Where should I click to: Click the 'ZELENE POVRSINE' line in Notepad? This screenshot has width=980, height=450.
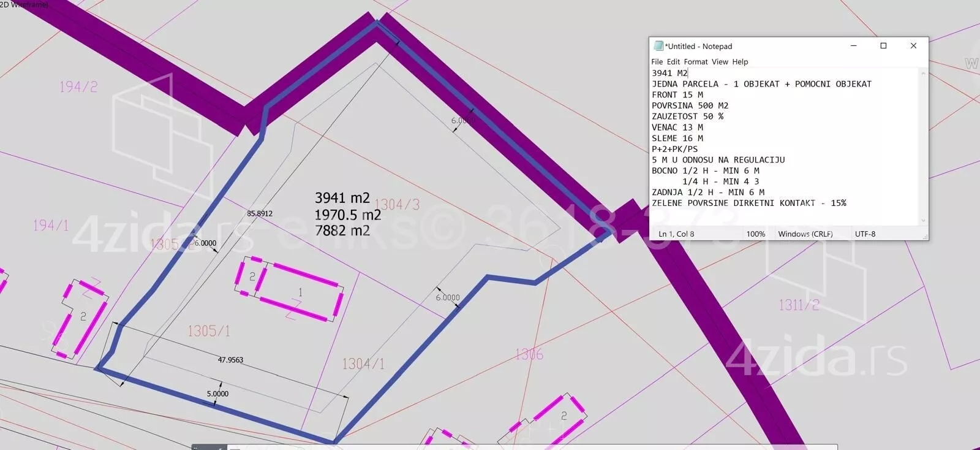[749, 203]
